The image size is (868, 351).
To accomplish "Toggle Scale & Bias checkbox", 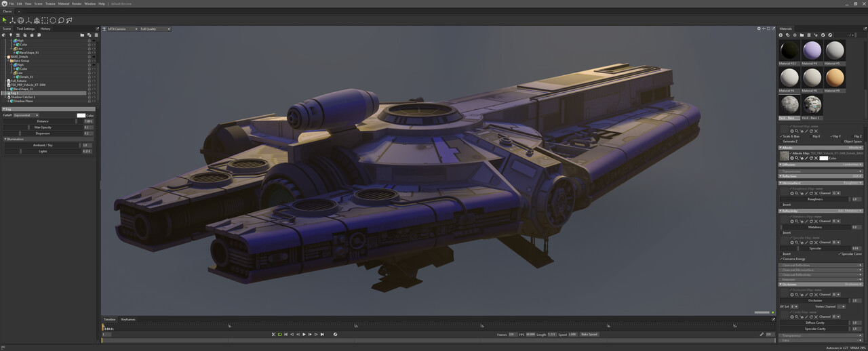I will (781, 136).
